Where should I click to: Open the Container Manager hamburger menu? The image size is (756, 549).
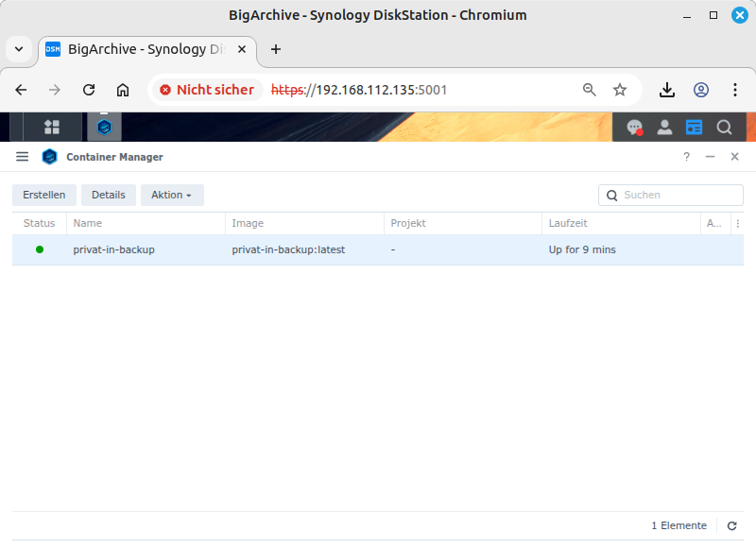pyautogui.click(x=23, y=157)
